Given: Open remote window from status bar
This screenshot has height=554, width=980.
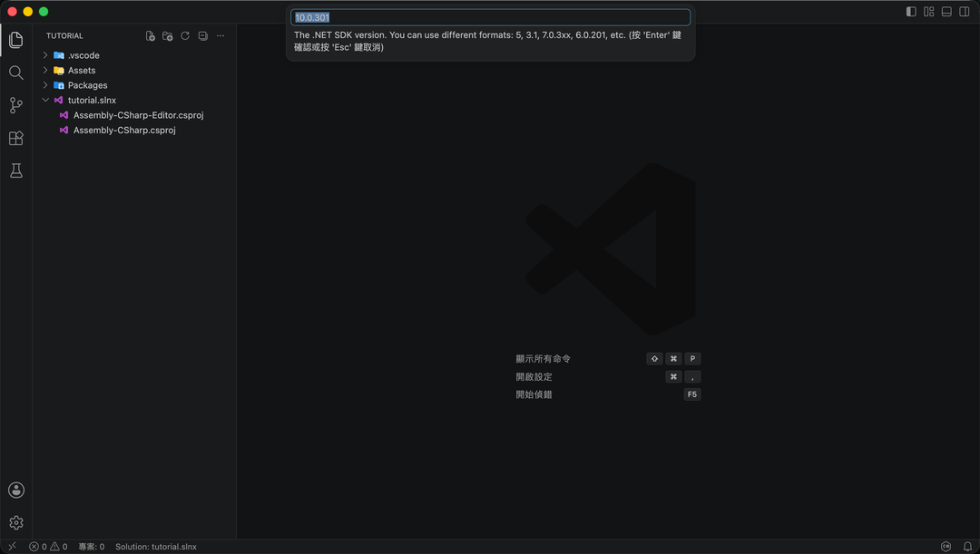Looking at the screenshot, I should 12,547.
